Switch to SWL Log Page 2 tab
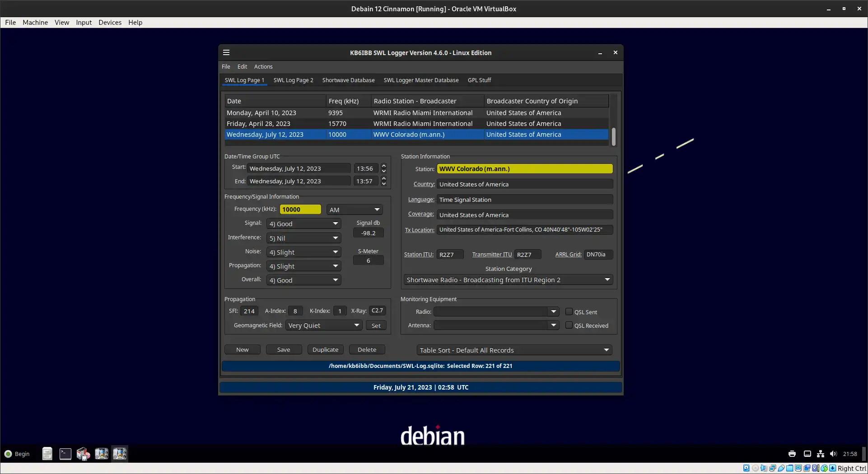The height and width of the screenshot is (474, 868). click(293, 80)
